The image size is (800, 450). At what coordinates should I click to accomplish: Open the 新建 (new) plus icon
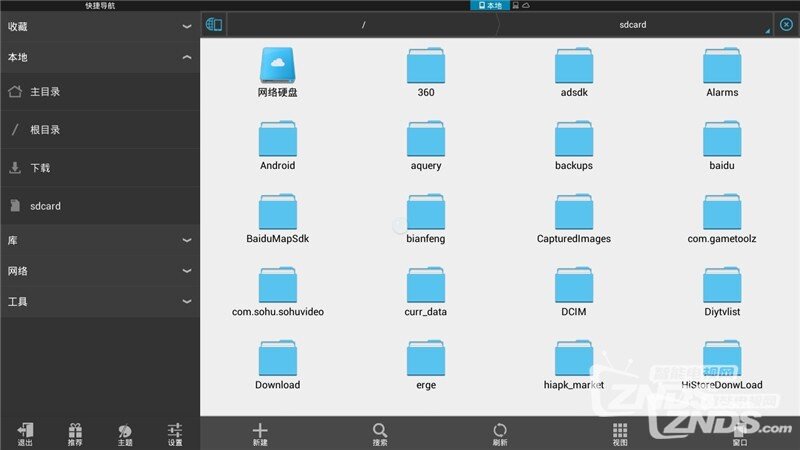[x=260, y=434]
